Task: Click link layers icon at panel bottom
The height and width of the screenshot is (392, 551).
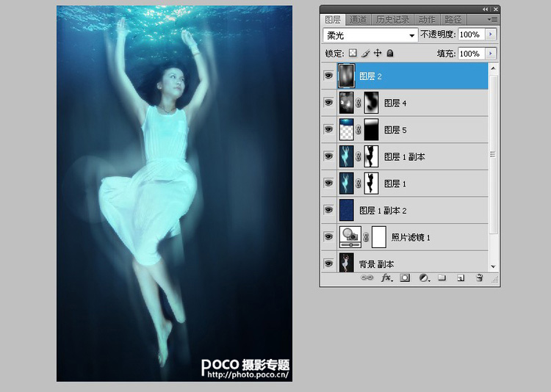Action: point(367,277)
